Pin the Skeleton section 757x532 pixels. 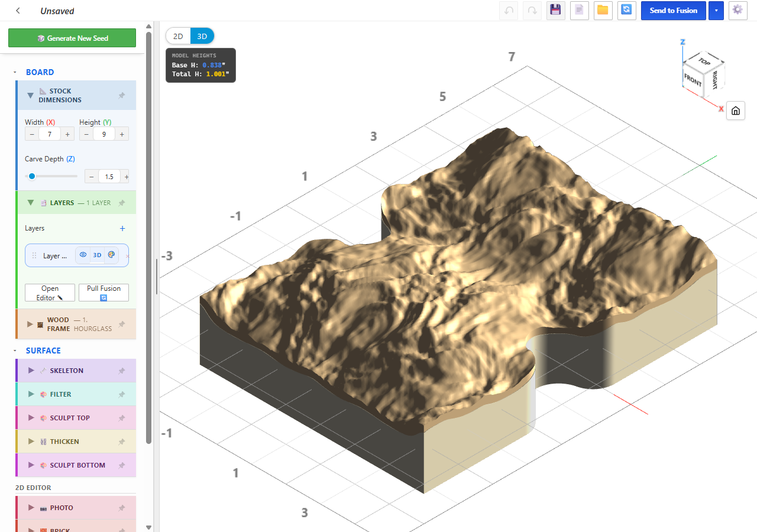click(x=121, y=371)
